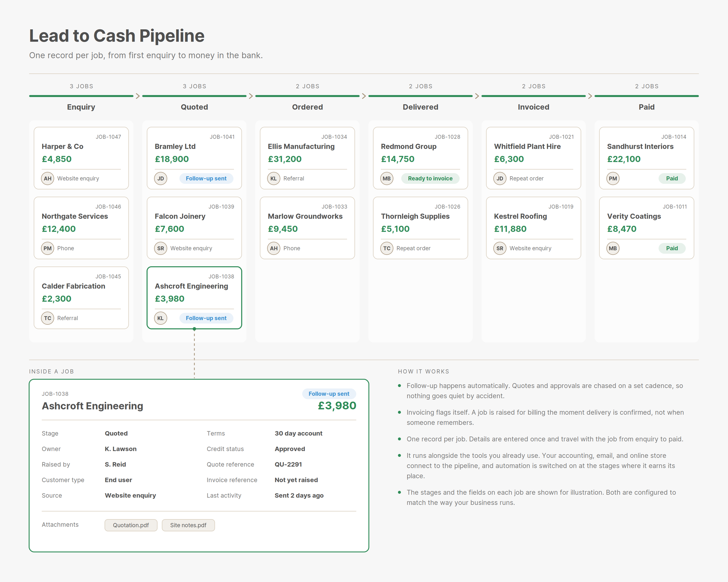
Task: Click the SR avatar on Kestrel Roofing card
Action: click(500, 248)
